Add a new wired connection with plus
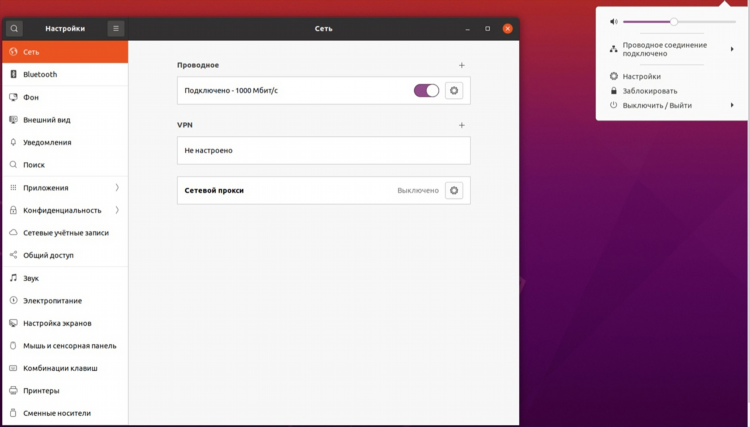 coord(462,65)
